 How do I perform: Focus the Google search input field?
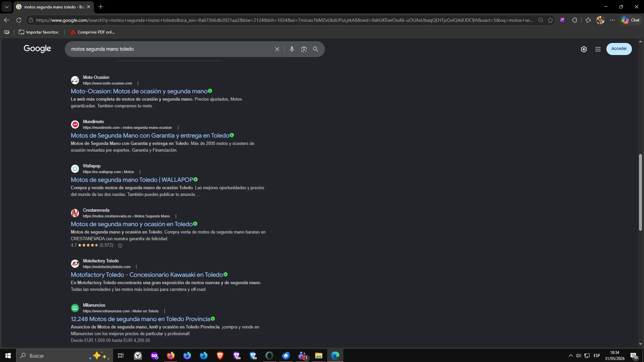[170, 49]
